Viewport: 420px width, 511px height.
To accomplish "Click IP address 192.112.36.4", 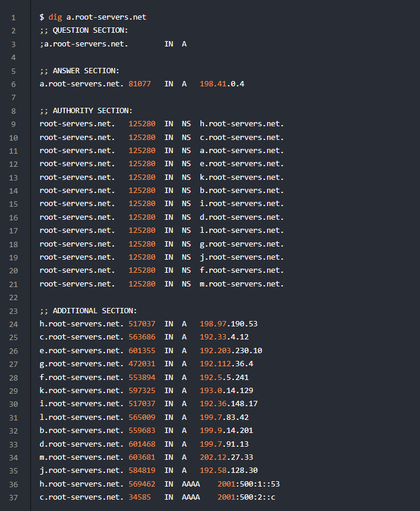I will (227, 364).
